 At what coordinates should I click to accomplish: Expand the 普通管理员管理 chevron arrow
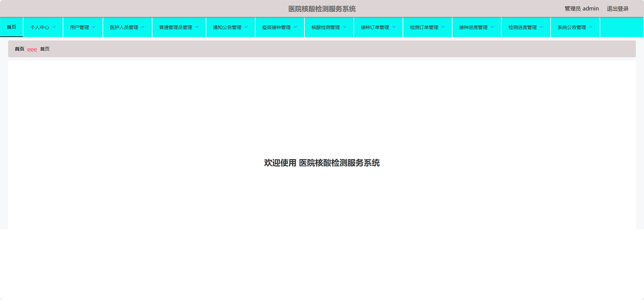point(197,27)
